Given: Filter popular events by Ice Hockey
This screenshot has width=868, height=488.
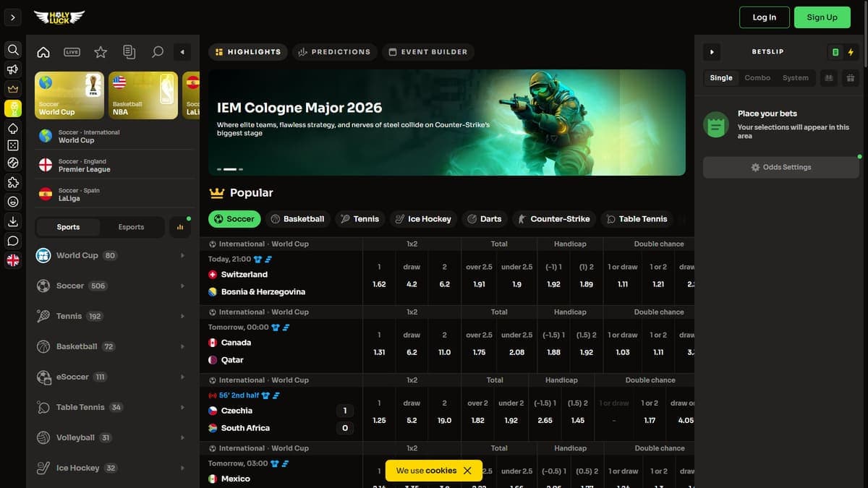Looking at the screenshot, I should click(423, 219).
